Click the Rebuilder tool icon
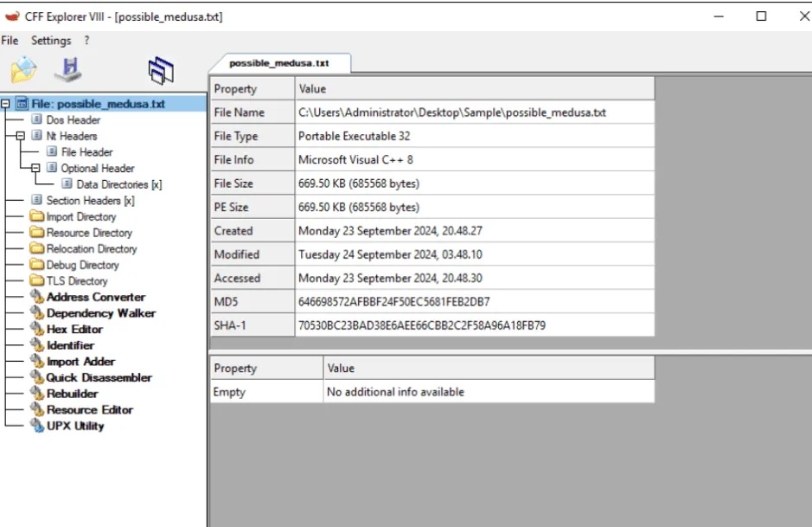The image size is (812, 527). click(x=37, y=393)
